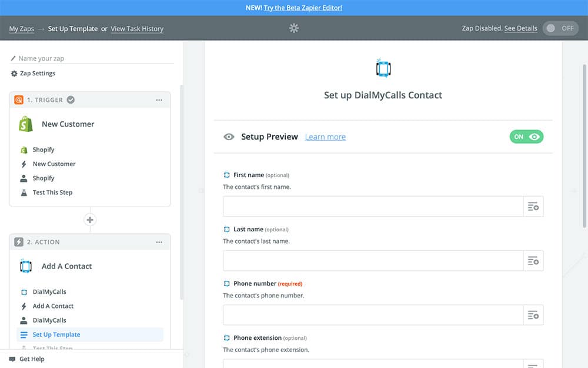Click the Name your zap field
The width and height of the screenshot is (588, 368).
pos(94,58)
